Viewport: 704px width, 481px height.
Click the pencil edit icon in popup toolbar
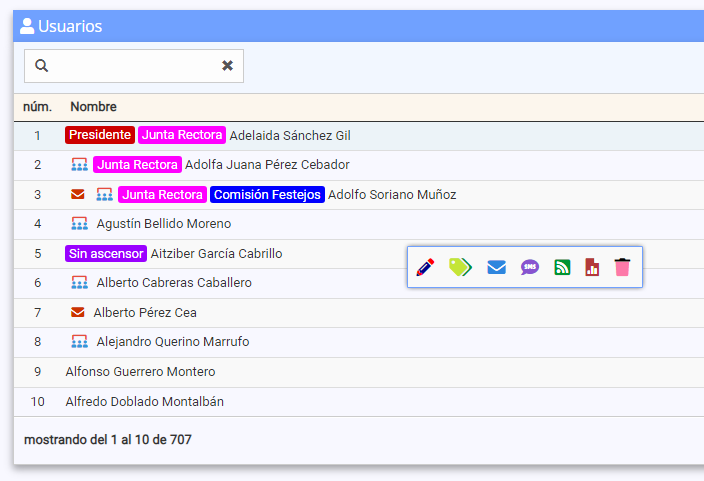tap(425, 267)
